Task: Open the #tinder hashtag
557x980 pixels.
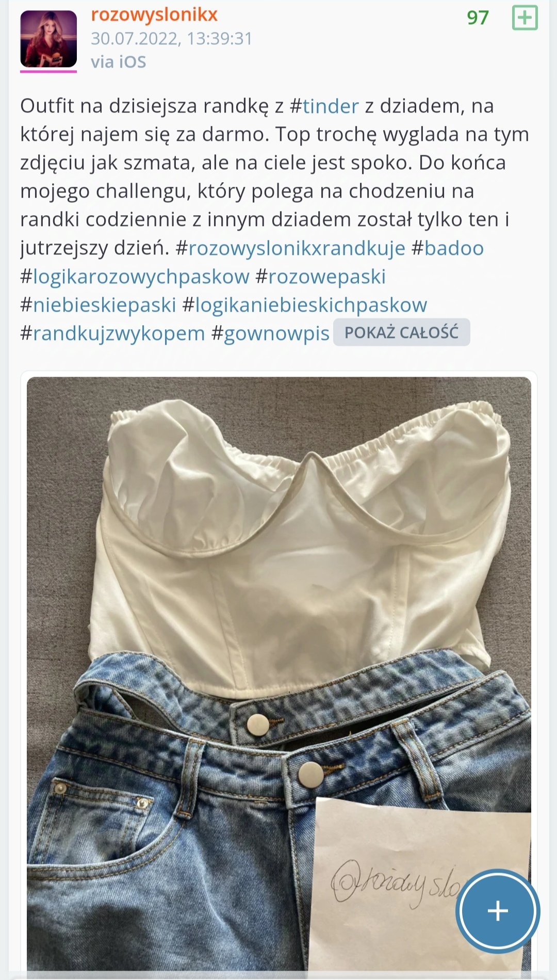Action: coord(324,106)
